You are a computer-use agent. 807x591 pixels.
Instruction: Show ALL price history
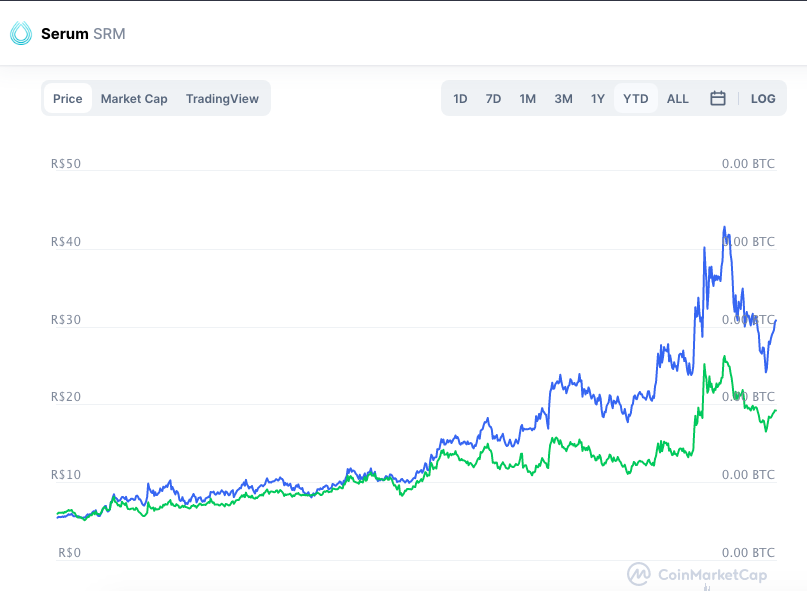[677, 98]
